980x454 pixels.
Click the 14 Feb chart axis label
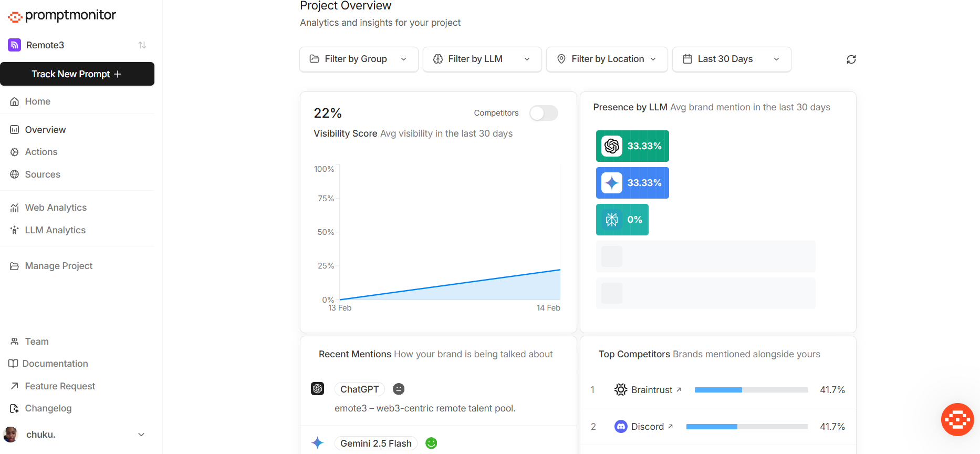[548, 308]
